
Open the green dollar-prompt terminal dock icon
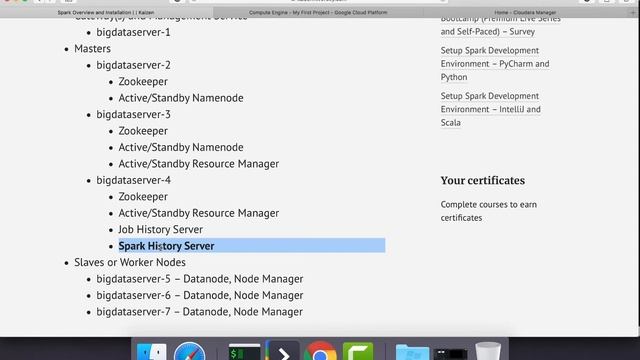point(244,352)
